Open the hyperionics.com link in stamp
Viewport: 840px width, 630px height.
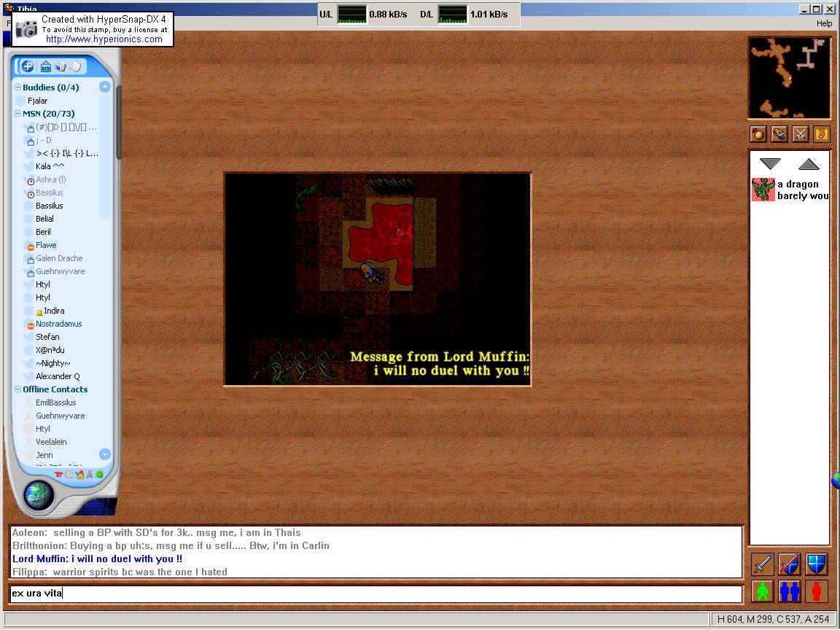click(104, 39)
